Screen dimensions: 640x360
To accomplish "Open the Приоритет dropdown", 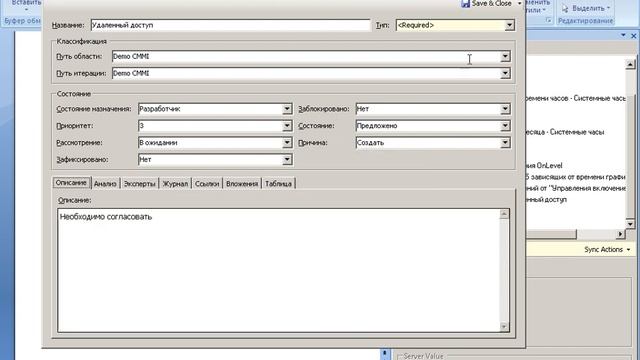I will tap(287, 126).
